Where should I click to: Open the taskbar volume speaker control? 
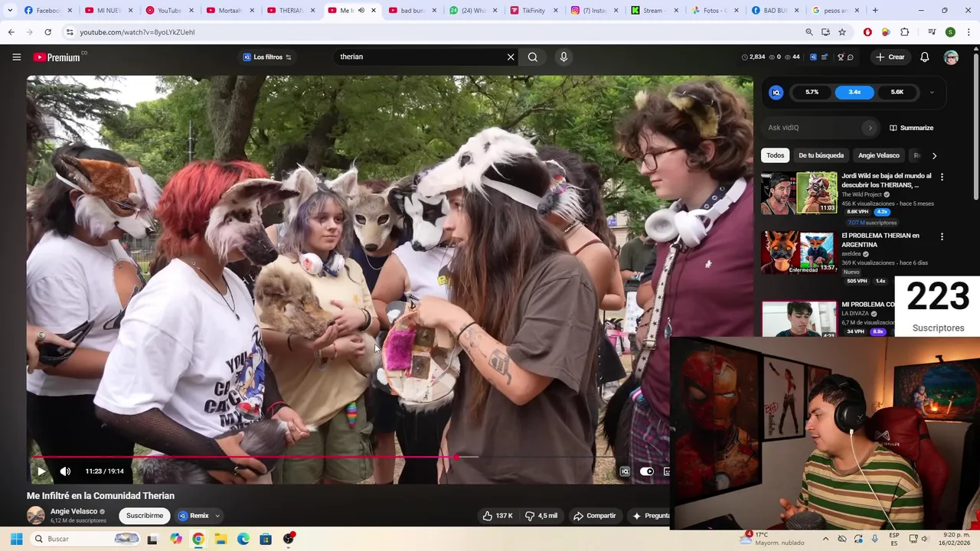coord(925,539)
